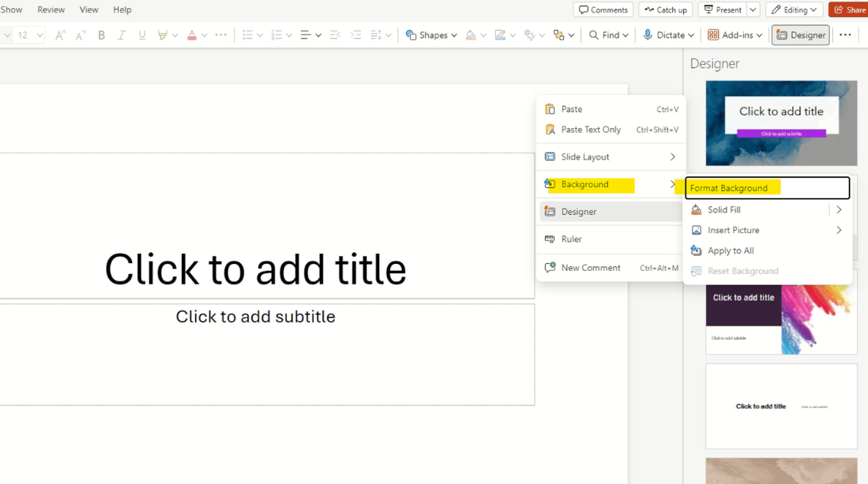This screenshot has height=484, width=868.
Task: Open the font color swatch
Action: coord(191,35)
